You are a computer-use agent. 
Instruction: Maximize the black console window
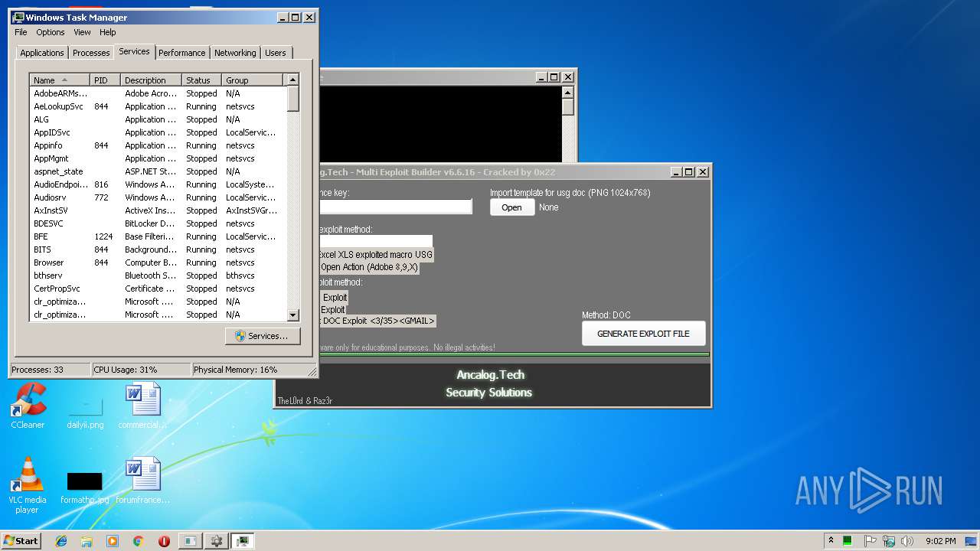point(554,77)
